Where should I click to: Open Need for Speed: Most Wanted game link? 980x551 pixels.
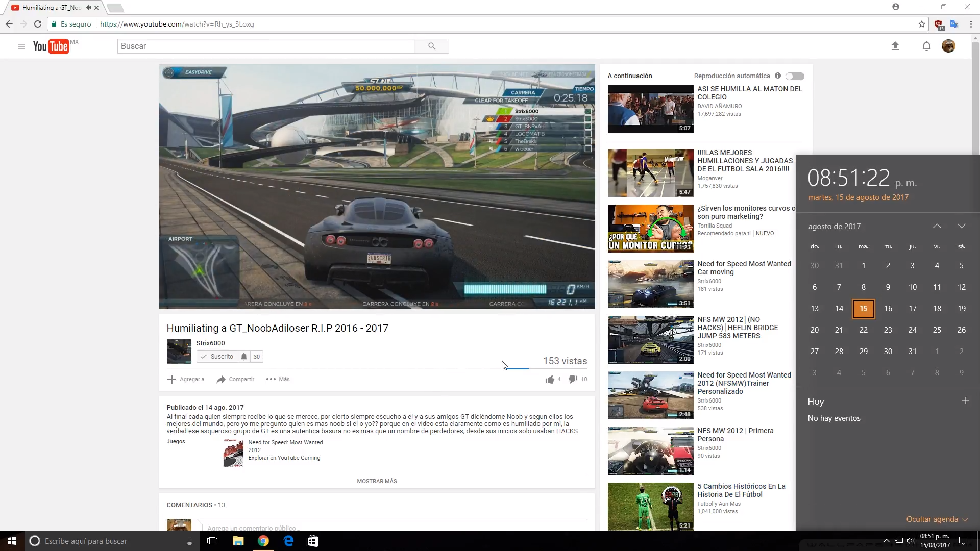pyautogui.click(x=285, y=446)
